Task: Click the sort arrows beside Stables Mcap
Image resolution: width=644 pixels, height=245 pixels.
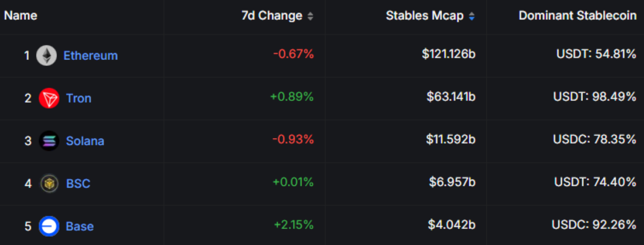Action: pyautogui.click(x=471, y=16)
